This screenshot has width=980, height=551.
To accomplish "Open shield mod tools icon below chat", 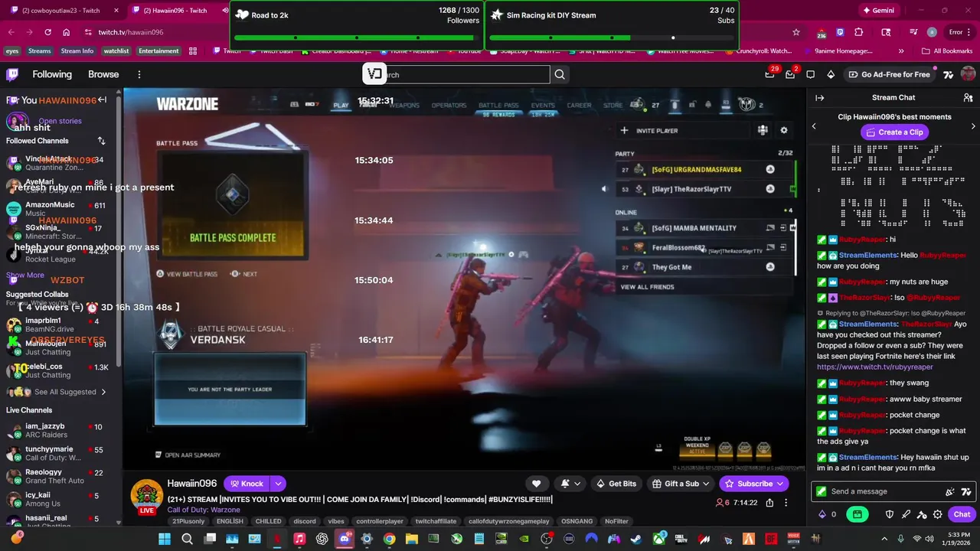I will pos(890,514).
